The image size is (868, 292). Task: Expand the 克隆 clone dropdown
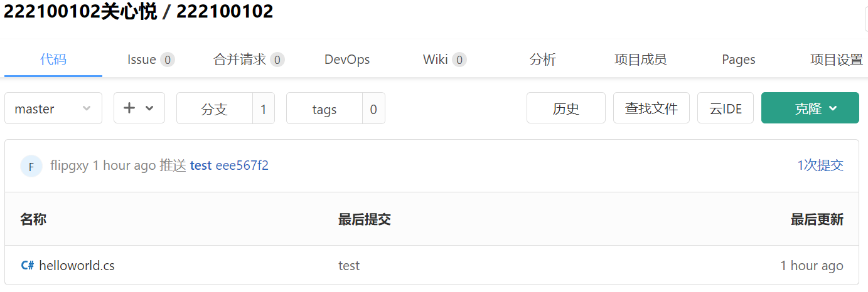pos(810,108)
